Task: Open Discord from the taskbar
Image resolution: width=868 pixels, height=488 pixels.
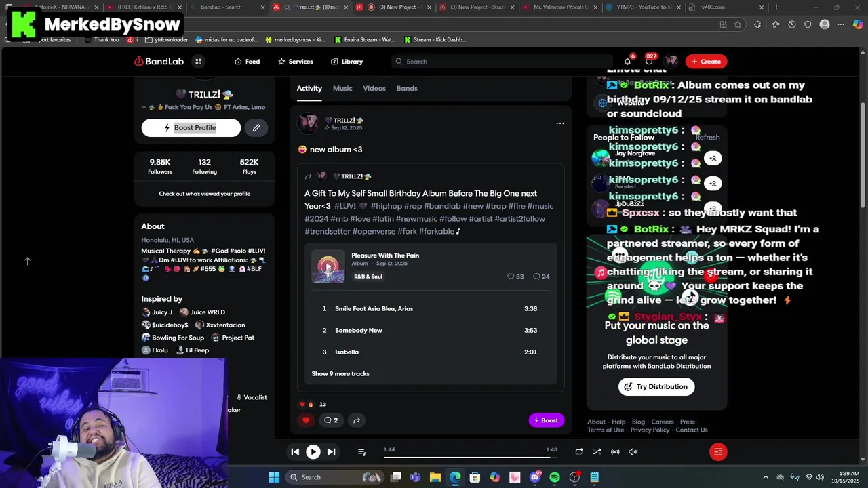Action: [x=535, y=477]
